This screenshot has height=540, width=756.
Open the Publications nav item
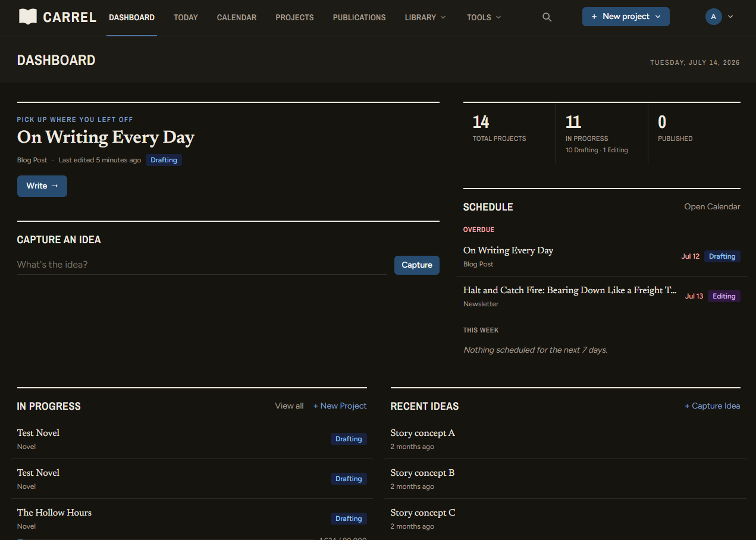coord(359,17)
